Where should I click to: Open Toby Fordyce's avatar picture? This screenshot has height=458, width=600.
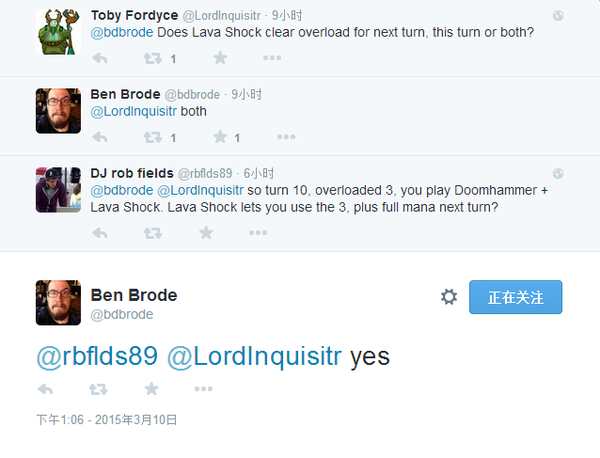pyautogui.click(x=58, y=31)
